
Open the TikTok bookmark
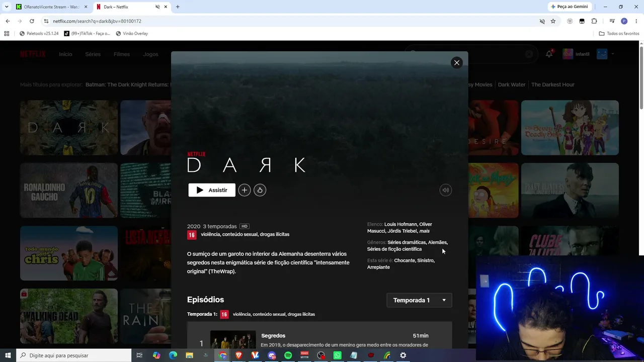pyautogui.click(x=87, y=34)
